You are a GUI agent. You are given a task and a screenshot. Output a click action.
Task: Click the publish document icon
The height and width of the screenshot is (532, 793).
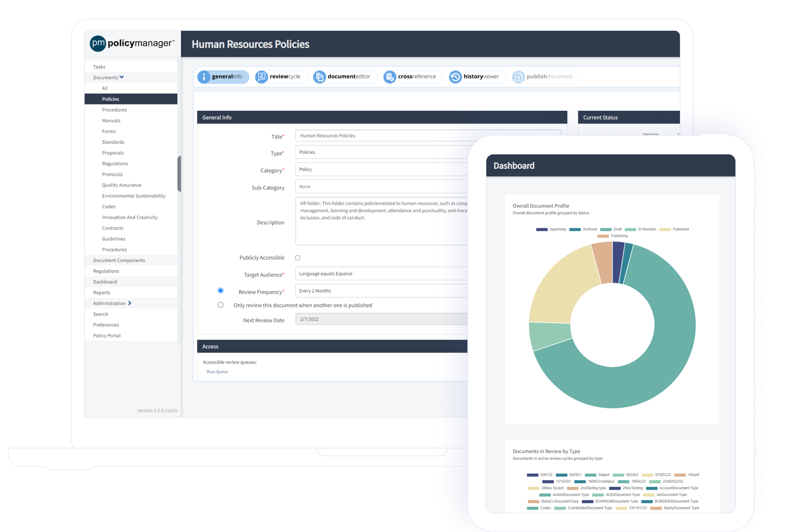point(518,77)
